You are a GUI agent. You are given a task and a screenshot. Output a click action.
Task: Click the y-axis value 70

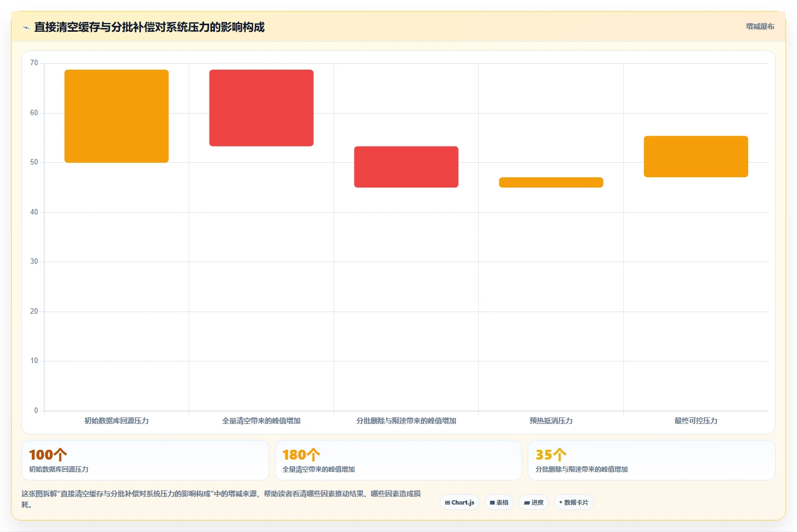34,63
